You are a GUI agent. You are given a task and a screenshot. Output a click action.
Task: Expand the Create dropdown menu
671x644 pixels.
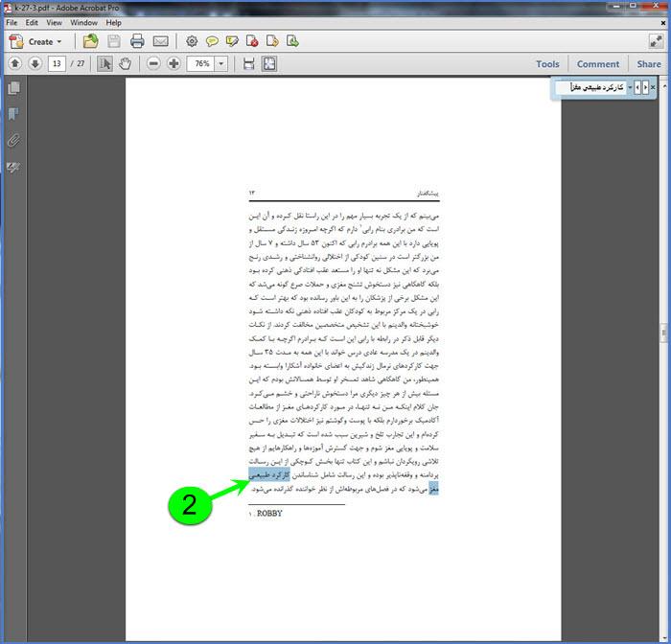click(58, 41)
